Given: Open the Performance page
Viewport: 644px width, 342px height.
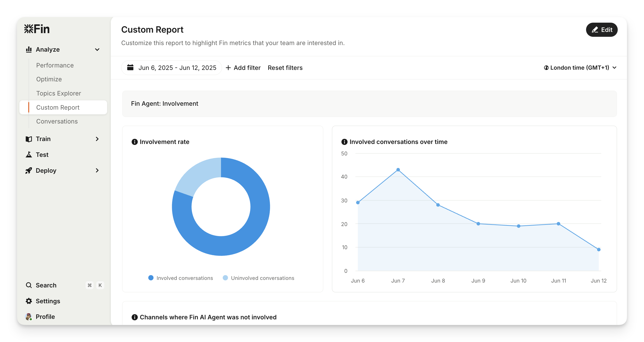Looking at the screenshot, I should (x=55, y=65).
